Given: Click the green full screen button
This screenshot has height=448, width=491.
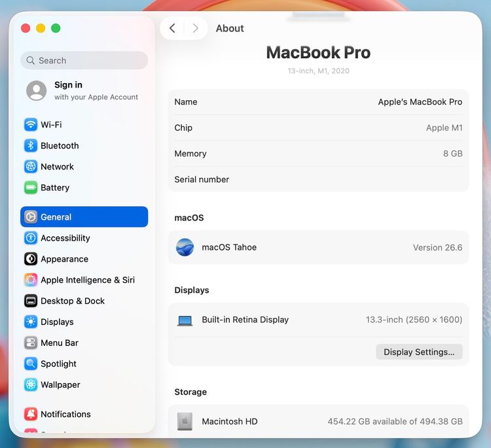Looking at the screenshot, I should [56, 28].
